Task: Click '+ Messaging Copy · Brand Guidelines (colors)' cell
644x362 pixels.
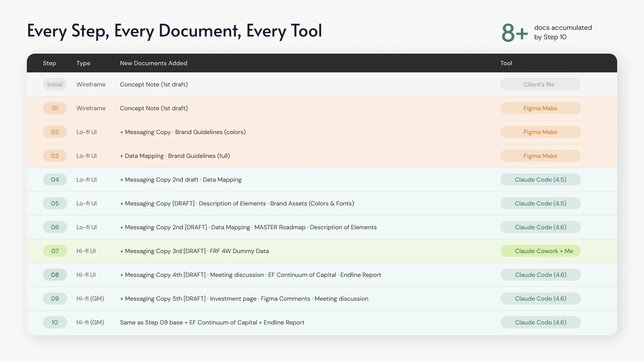Action: [x=183, y=132]
